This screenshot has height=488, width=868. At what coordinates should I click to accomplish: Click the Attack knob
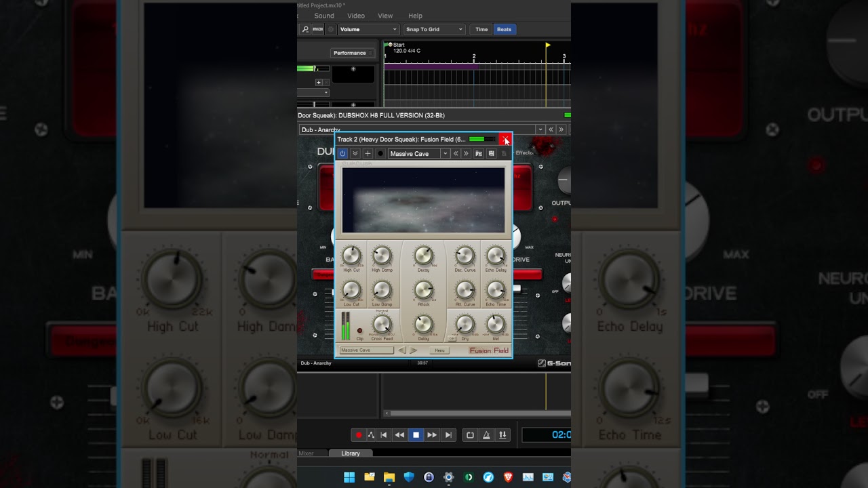[423, 290]
